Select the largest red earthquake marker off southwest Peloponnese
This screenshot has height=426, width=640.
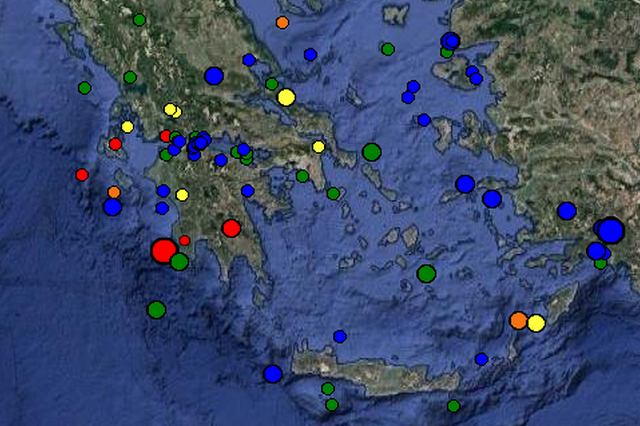click(164, 251)
